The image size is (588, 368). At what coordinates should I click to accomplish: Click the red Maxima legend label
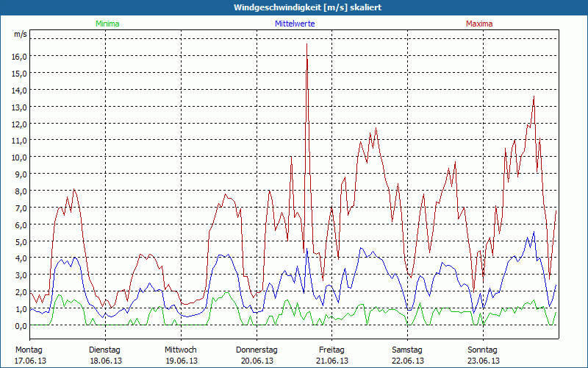479,24
